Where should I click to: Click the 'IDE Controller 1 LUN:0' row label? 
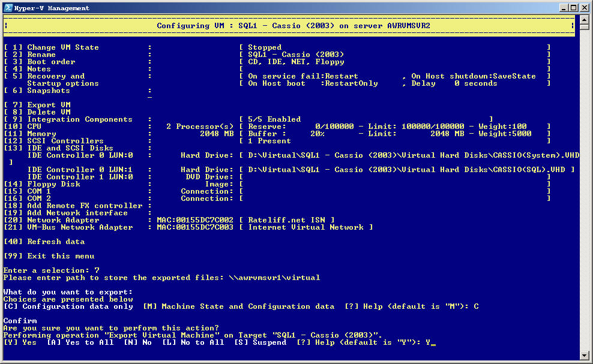[x=80, y=176]
